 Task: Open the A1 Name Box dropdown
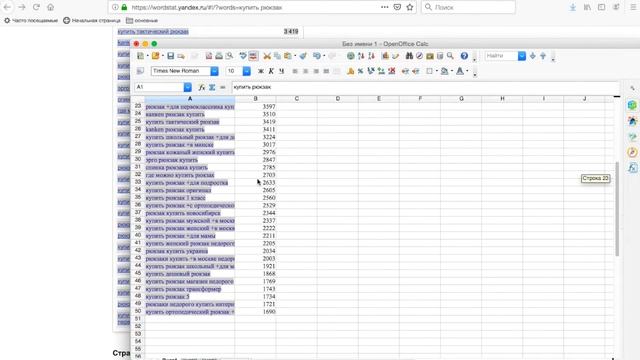point(187,87)
